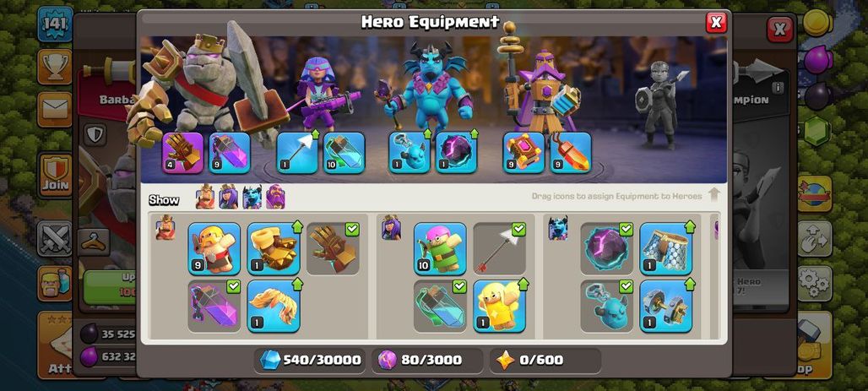Image resolution: width=868 pixels, height=391 pixels.
Task: Select the Earthquake Boots equipment
Action: pyautogui.click(x=274, y=248)
